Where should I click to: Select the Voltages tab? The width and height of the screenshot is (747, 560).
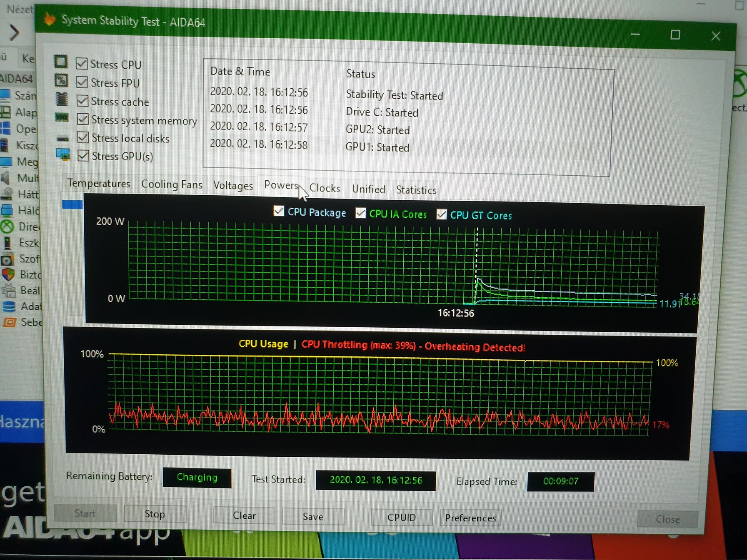pos(233,186)
